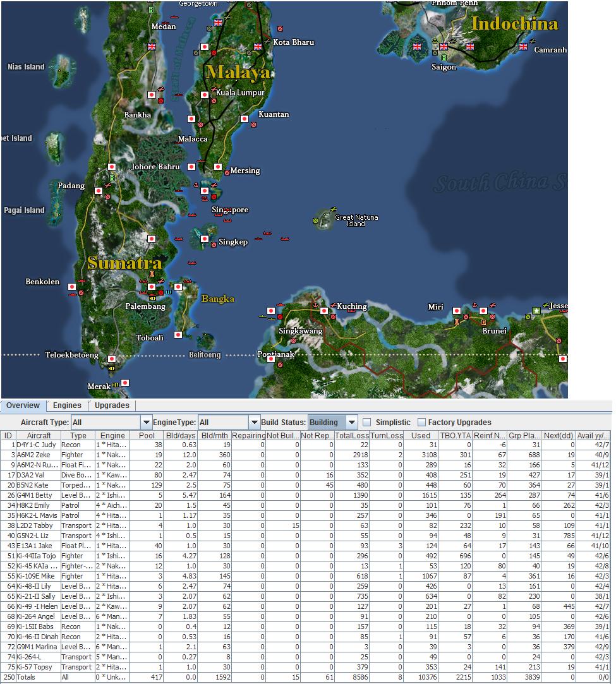This screenshot has height=684, width=616.
Task: Sort by the Bld/days column header
Action: click(x=181, y=435)
